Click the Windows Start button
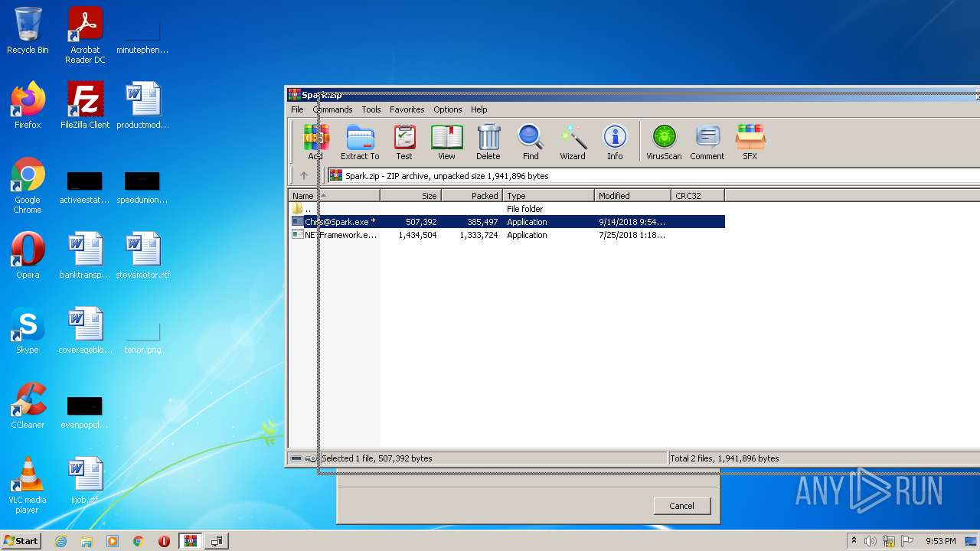This screenshot has height=551, width=980. coord(21,540)
